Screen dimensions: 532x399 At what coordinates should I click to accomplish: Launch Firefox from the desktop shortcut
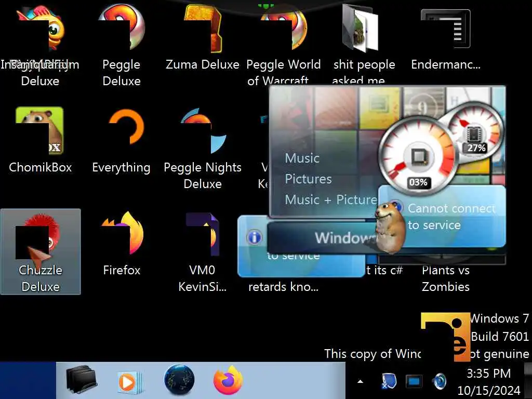pos(122,243)
